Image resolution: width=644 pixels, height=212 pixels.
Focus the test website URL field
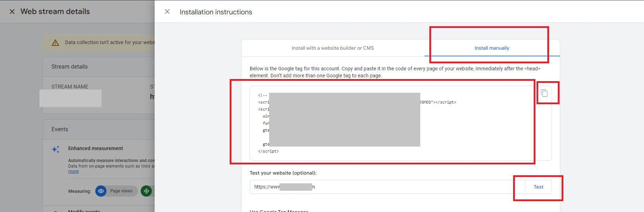coord(387,187)
